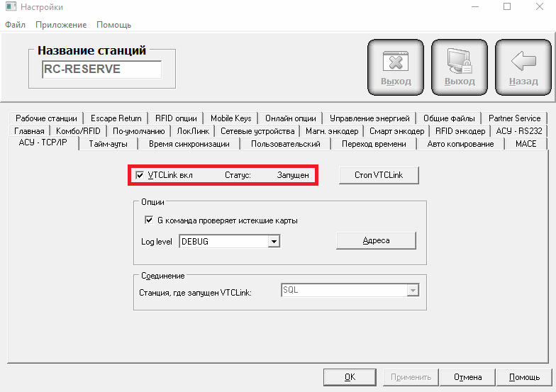Screen dimensions: 556x392
Task: Open the Помощь menu in the menu bar
Action: [113, 25]
